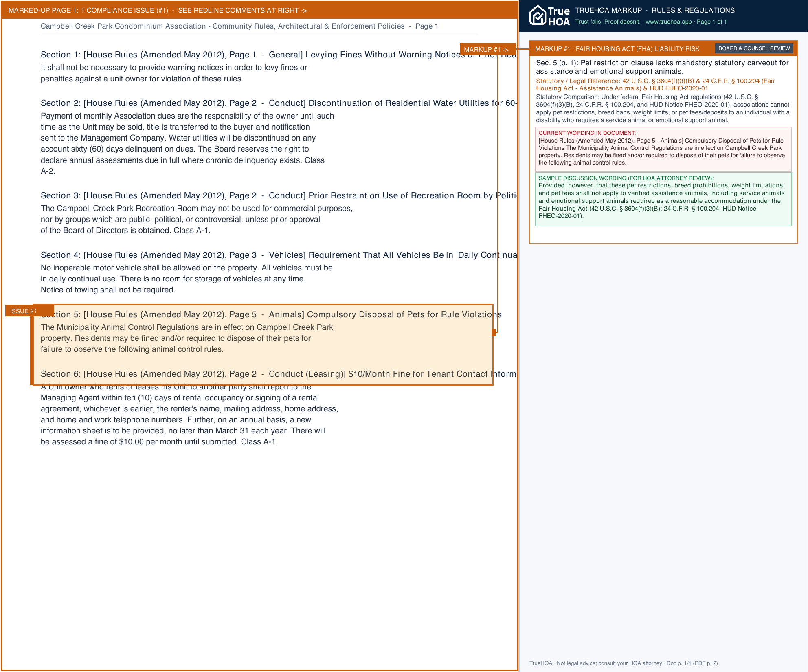Click the 'CURRENT WORDING IN DOCUMENT:' label
Image resolution: width=808 pixels, height=672 pixels.
(x=587, y=133)
